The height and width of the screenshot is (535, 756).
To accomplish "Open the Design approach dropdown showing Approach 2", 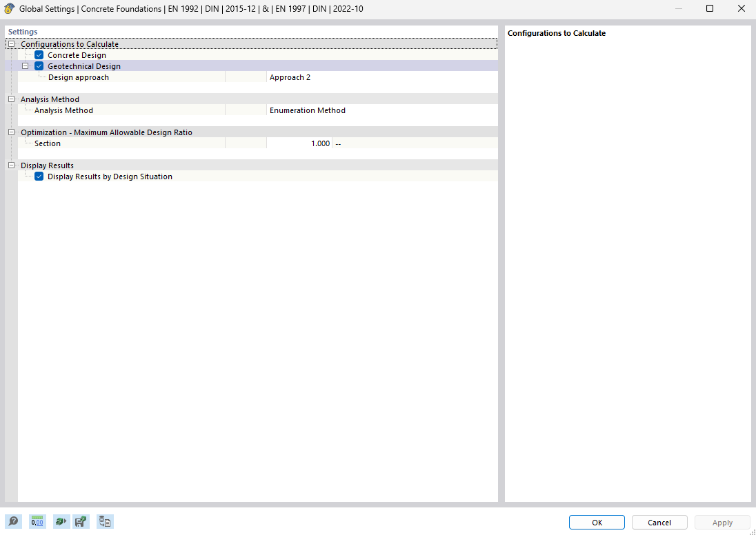I will [x=382, y=77].
